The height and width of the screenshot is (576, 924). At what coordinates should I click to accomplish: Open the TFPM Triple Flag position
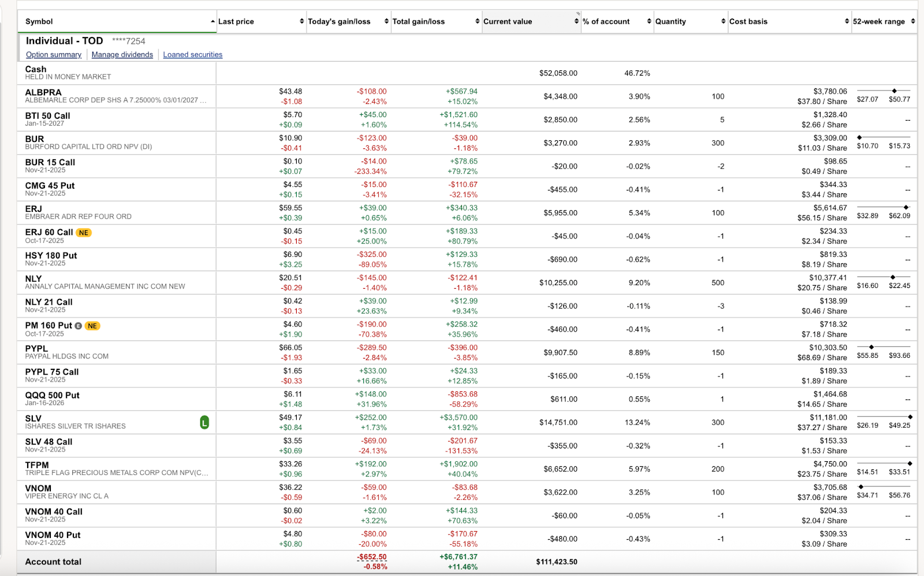(x=37, y=465)
